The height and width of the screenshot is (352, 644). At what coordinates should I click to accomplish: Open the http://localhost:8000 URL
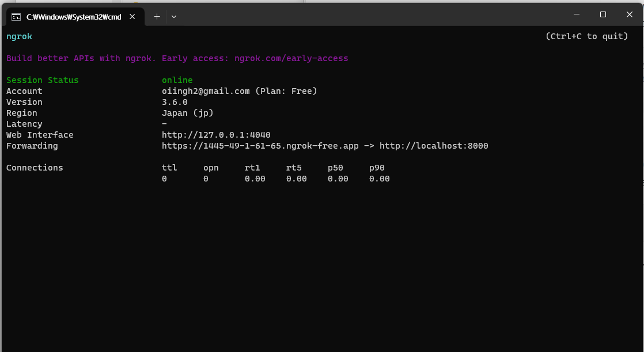click(x=434, y=146)
